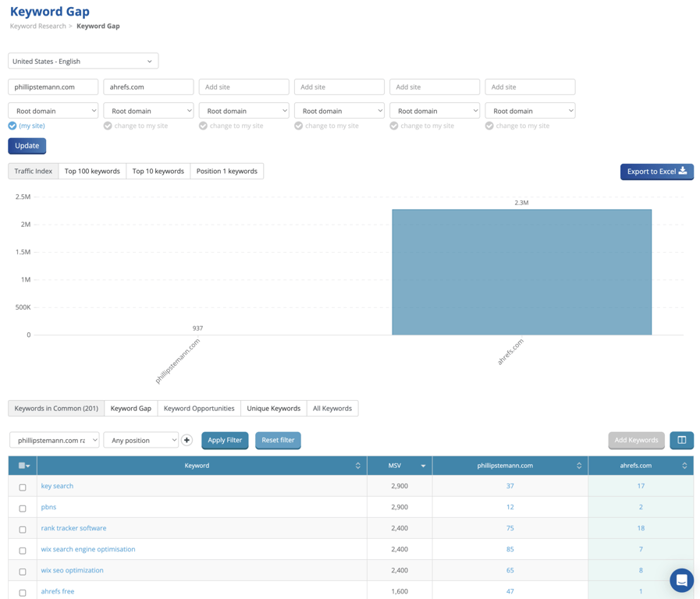Switch to Top 10 keywords tab
The height and width of the screenshot is (599, 700).
point(158,172)
